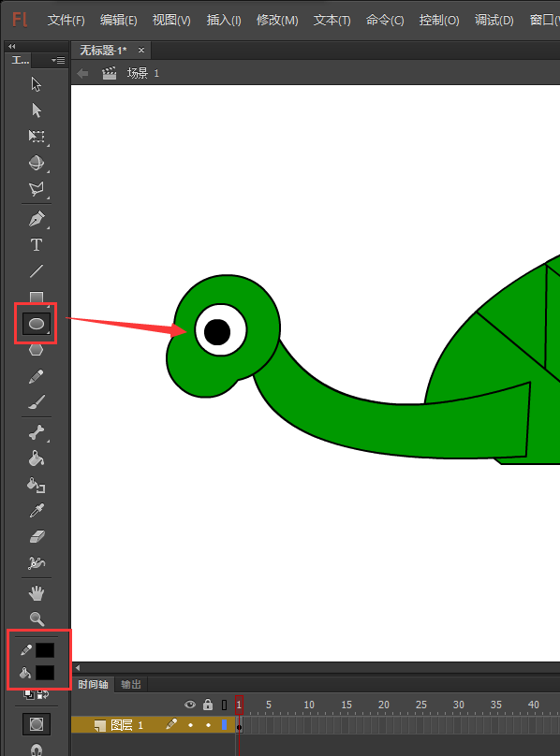The image size is (560, 756).
Task: Select the Line tool
Action: [x=37, y=271]
